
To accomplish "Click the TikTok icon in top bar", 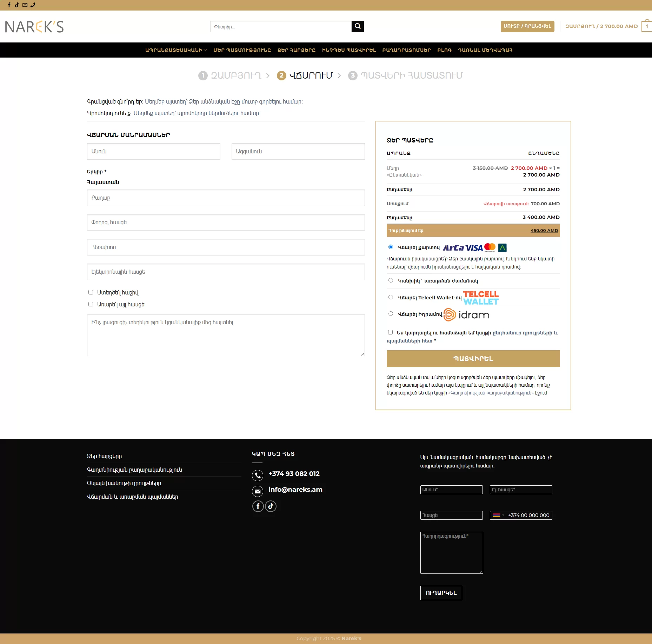I will click(17, 5).
